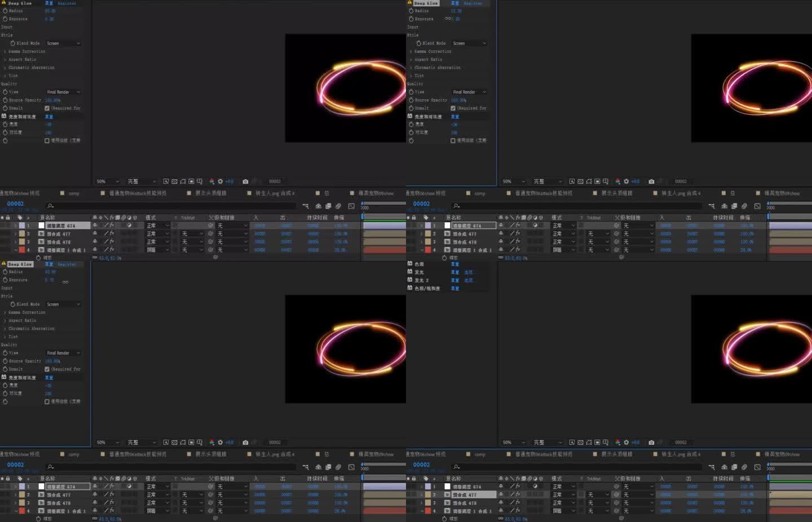Click 重置 beside 色调 effect in bottom-right view
The height and width of the screenshot is (522, 812).
pyautogui.click(x=455, y=264)
